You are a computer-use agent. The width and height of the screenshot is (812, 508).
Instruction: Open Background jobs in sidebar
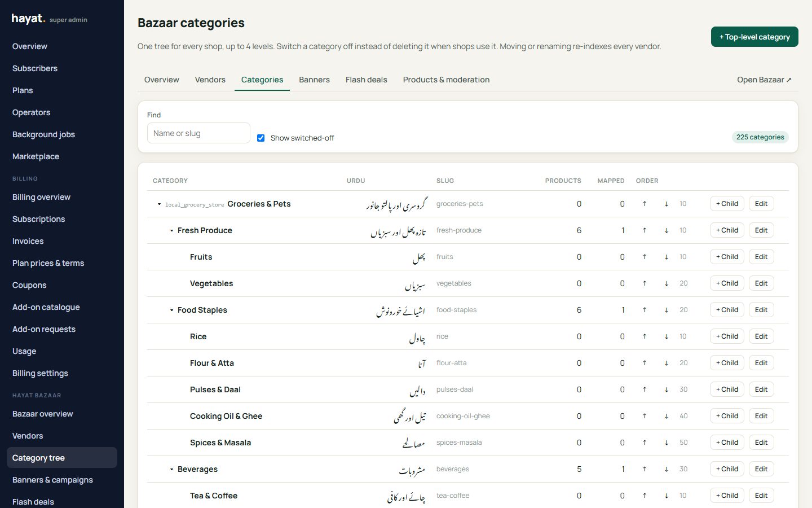62,134
